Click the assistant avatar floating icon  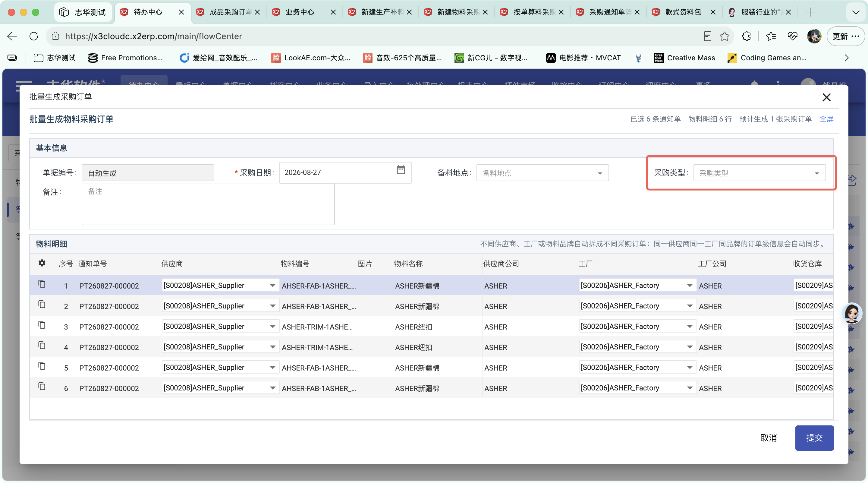pos(851,313)
